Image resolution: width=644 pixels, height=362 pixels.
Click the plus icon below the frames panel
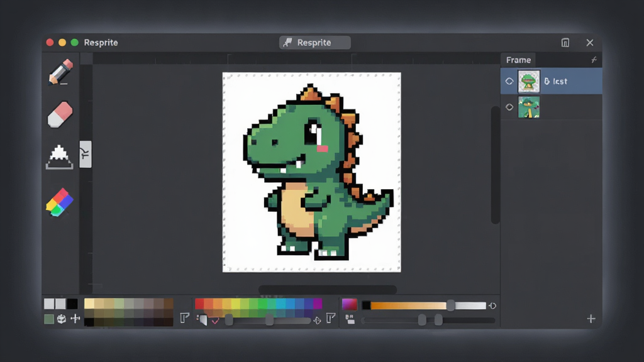pyautogui.click(x=591, y=319)
